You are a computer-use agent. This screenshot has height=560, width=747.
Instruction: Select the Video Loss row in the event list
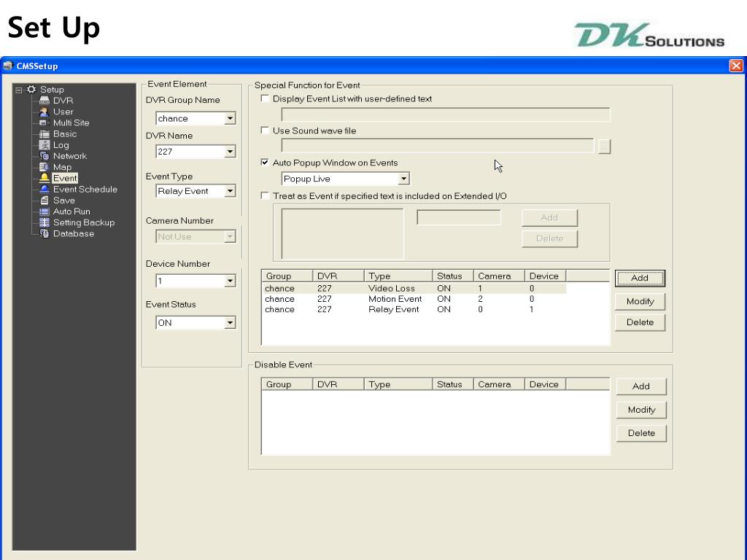tap(414, 289)
